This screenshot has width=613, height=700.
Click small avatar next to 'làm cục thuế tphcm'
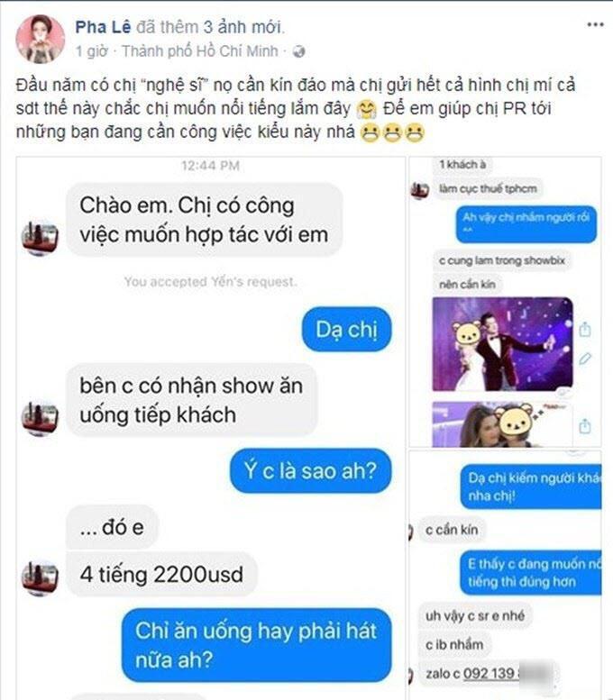419,191
